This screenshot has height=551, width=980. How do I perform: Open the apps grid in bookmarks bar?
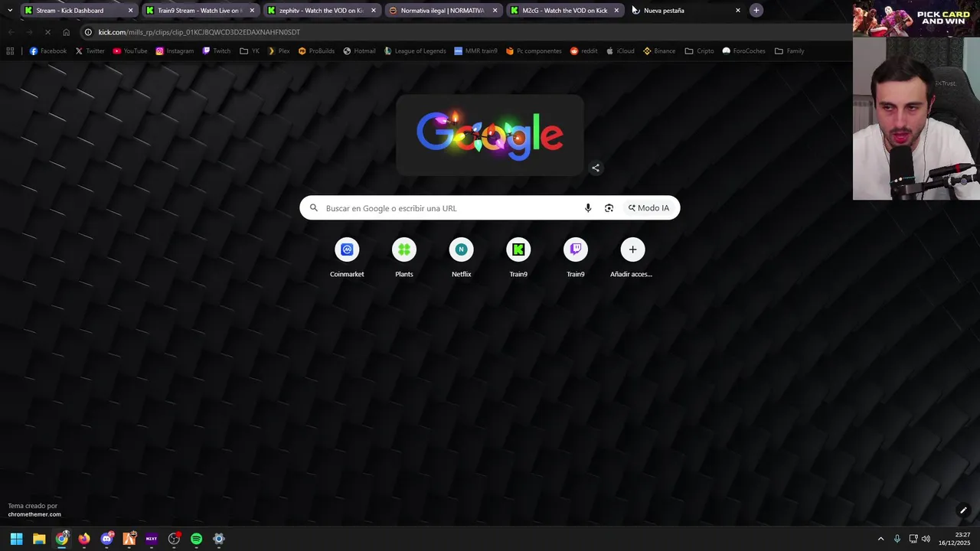[x=10, y=51]
